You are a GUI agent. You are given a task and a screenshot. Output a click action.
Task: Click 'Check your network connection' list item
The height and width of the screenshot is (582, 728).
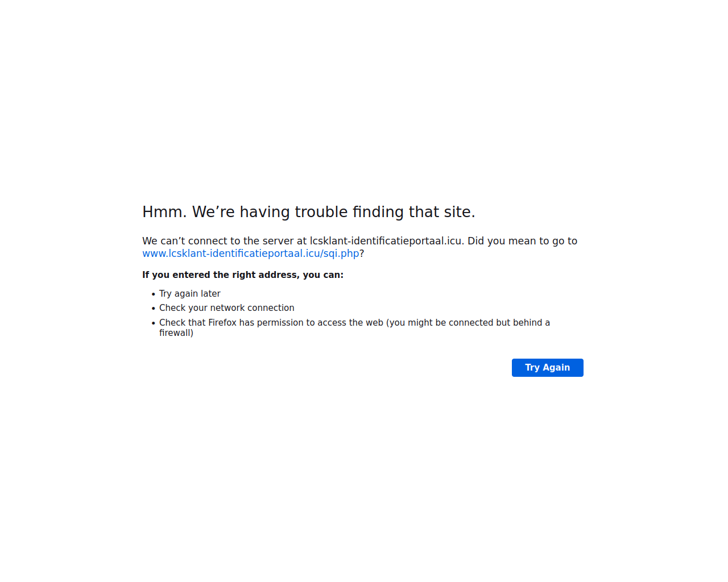[x=226, y=308]
